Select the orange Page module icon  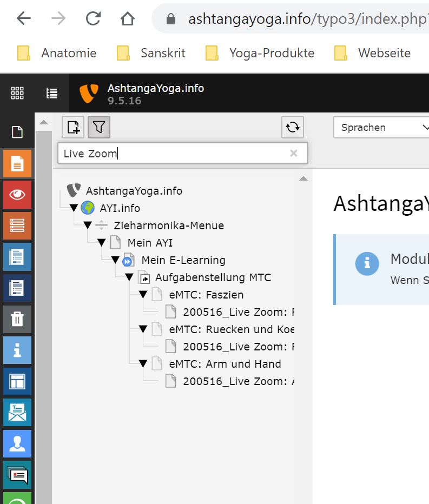coord(17,164)
